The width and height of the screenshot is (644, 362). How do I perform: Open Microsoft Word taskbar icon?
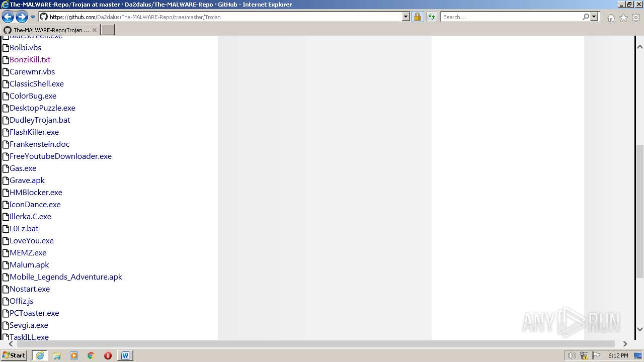coord(125,355)
